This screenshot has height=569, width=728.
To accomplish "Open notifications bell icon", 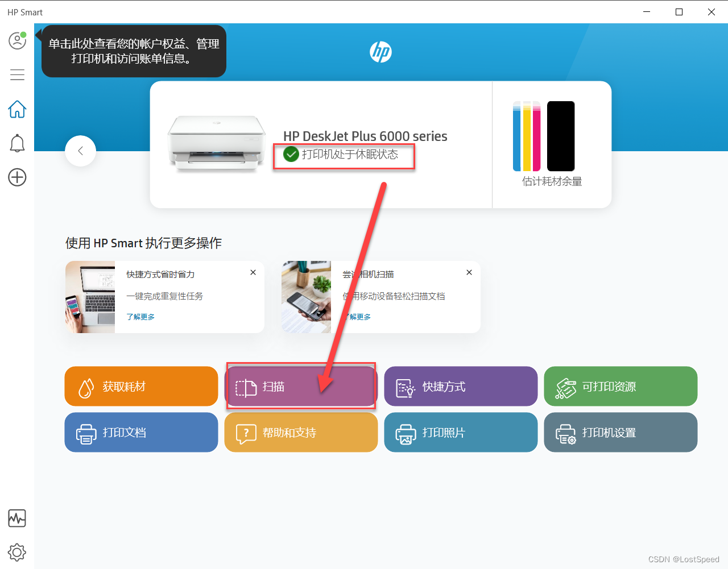I will pos(17,143).
